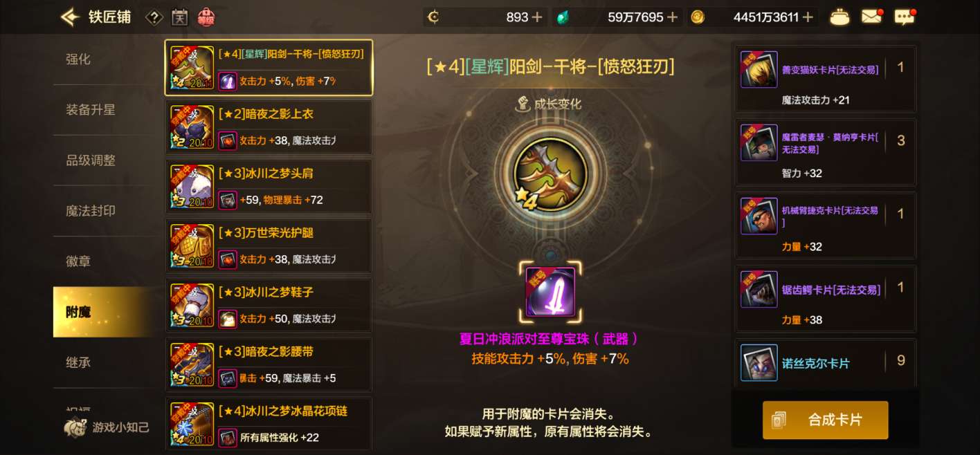
Task: Tap the red 等级 bag icon
Action: pos(206,17)
